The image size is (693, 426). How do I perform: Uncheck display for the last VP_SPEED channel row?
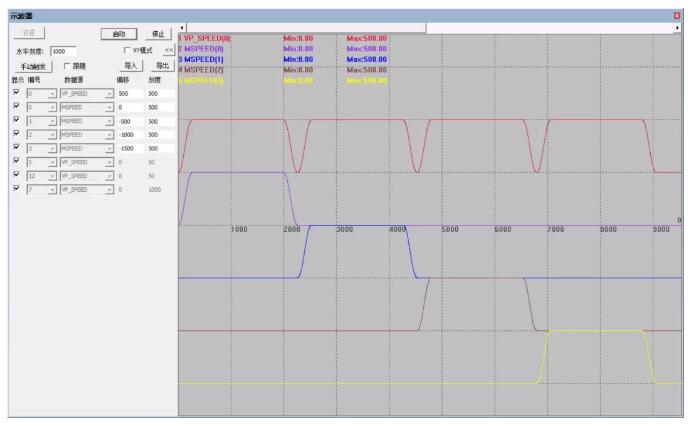16,188
